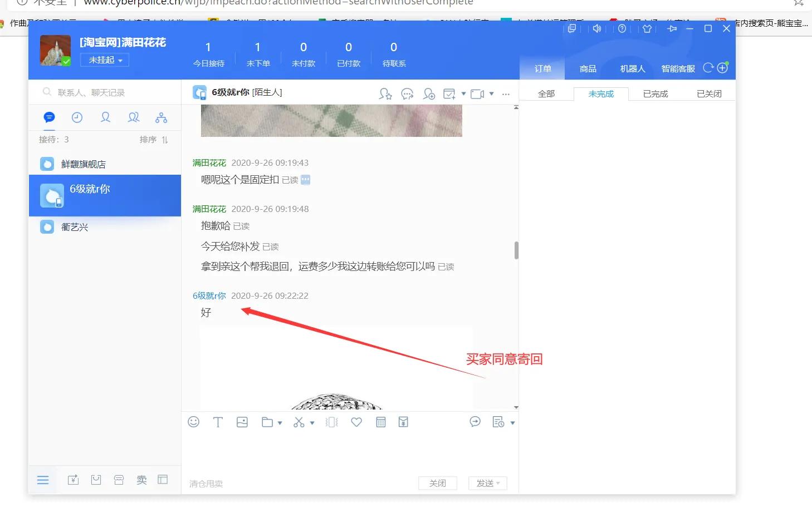Click the 发送 send button

[x=484, y=483]
